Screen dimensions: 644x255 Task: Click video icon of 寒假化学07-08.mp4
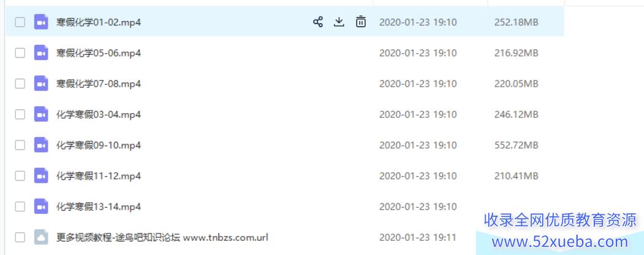(x=41, y=84)
